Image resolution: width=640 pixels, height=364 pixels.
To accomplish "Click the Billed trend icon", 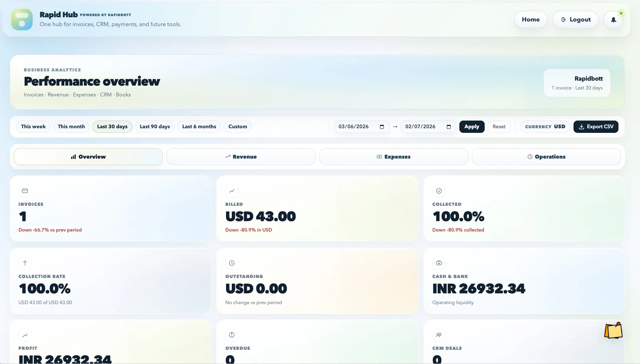I will (232, 191).
